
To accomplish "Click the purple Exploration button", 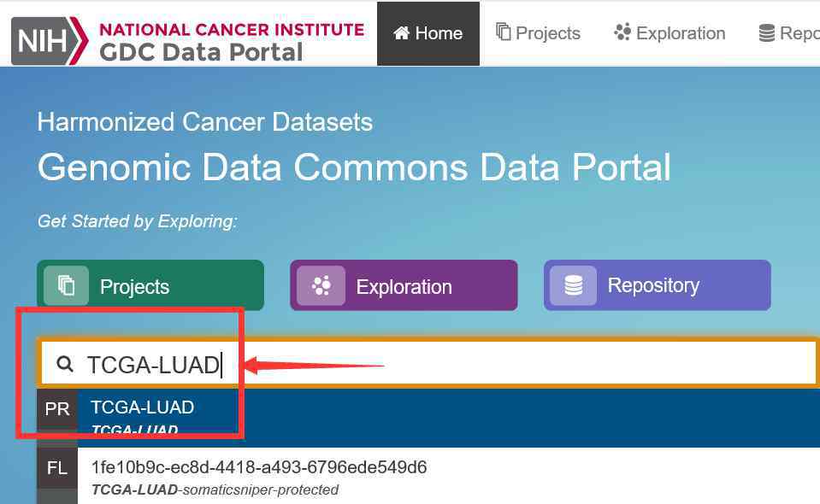I will [x=404, y=285].
